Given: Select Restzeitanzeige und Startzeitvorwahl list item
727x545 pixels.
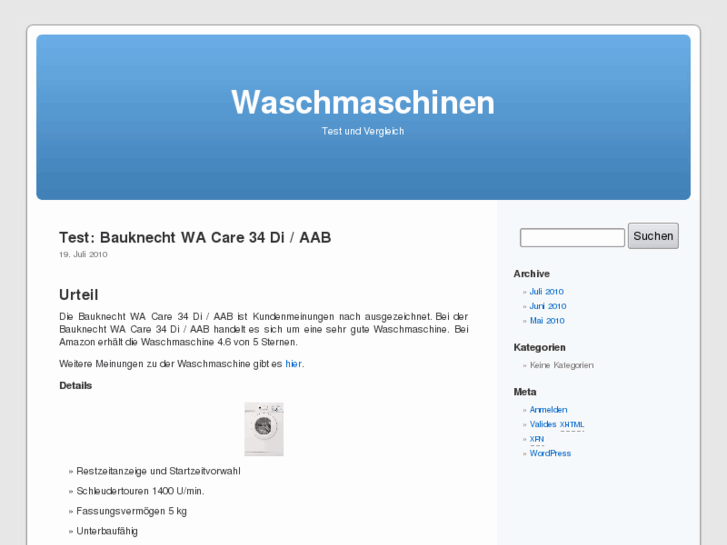Looking at the screenshot, I should coord(158,471).
